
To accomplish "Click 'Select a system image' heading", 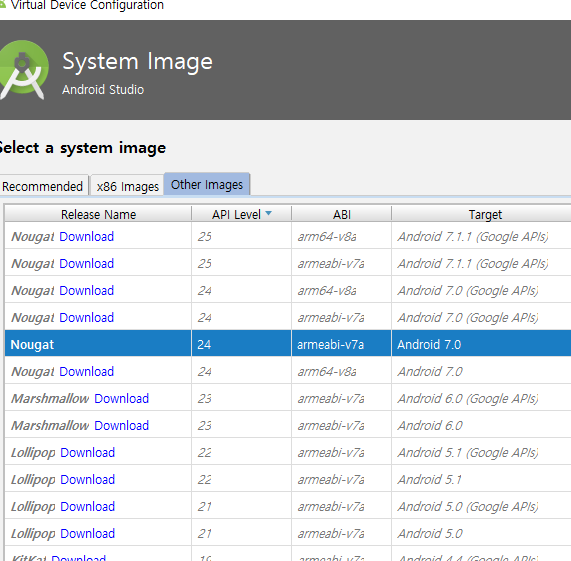I will click(82, 148).
